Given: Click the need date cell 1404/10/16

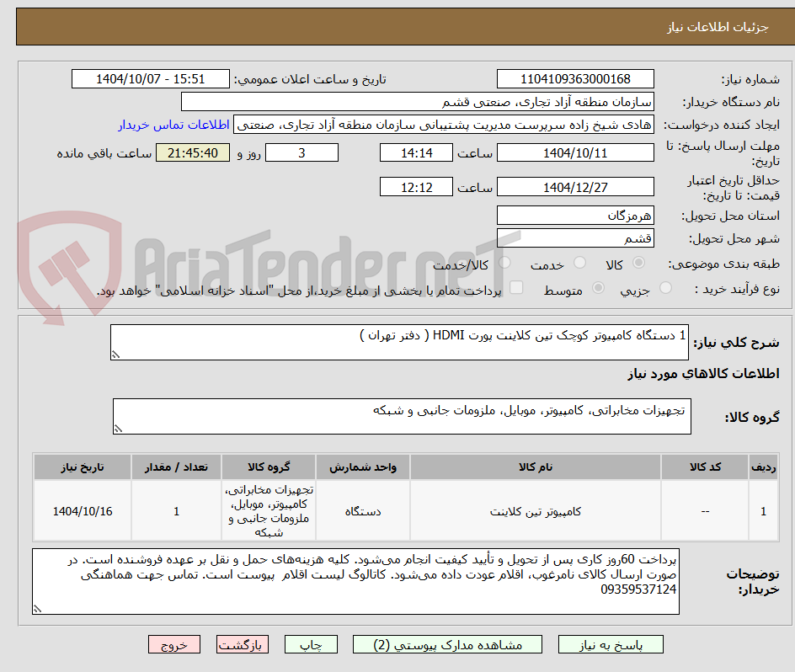Looking at the screenshot, I should (x=83, y=511).
